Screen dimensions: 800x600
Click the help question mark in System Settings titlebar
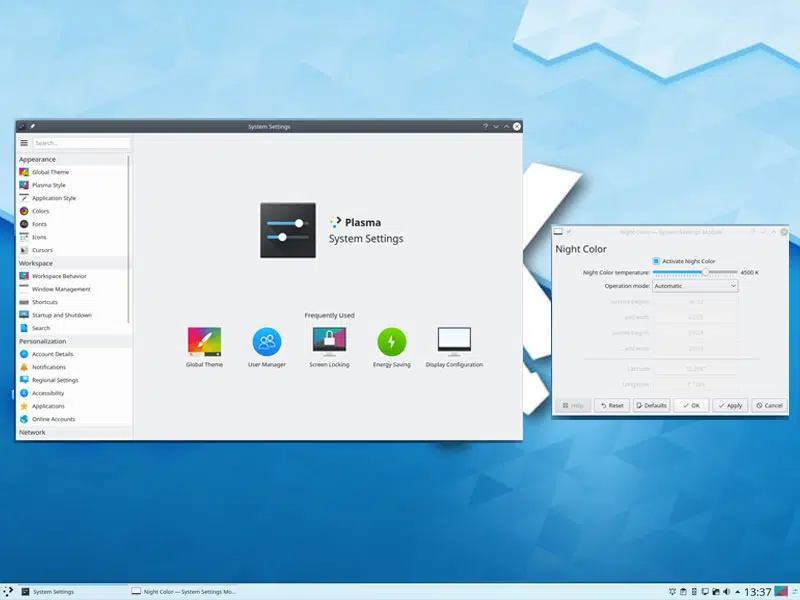tap(485, 126)
